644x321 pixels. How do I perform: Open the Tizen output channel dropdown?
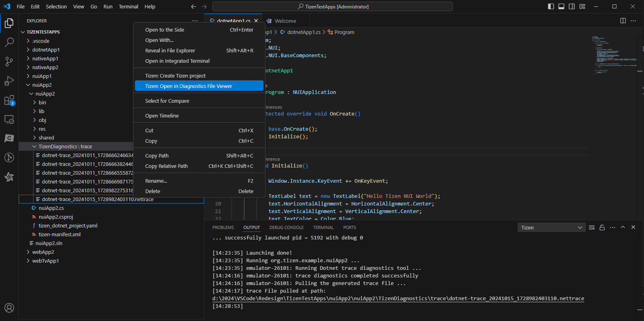click(551, 227)
